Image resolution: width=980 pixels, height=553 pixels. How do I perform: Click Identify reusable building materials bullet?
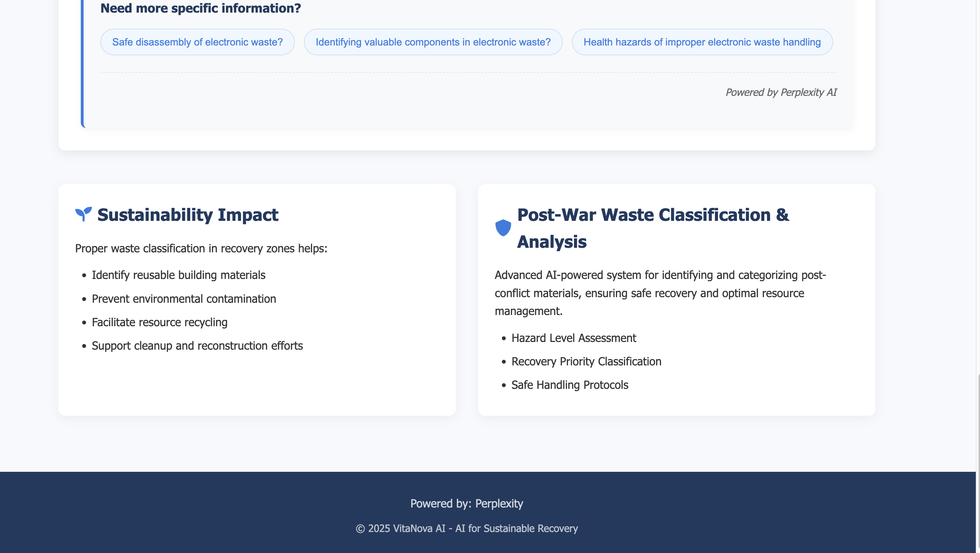(178, 275)
